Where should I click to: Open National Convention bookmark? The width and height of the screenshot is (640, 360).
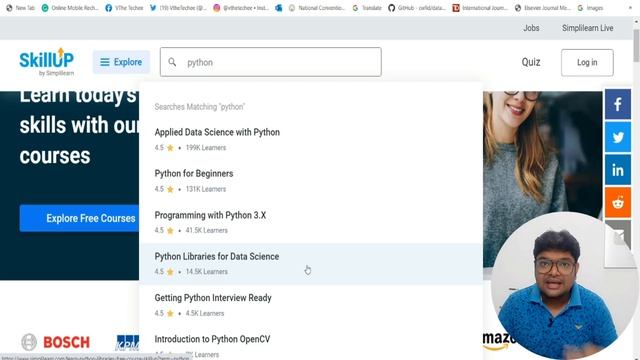click(x=317, y=8)
